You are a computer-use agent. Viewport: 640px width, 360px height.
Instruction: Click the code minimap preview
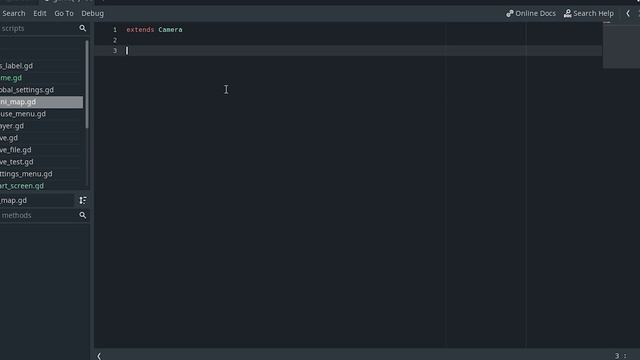tap(621, 45)
